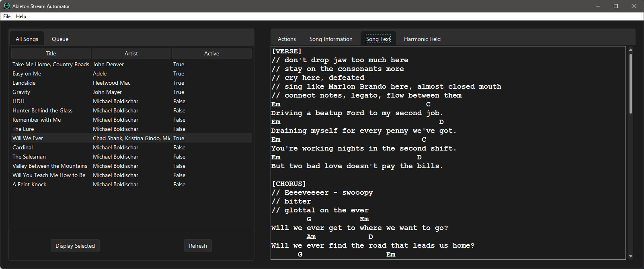Open the Harmonic Field tab

(x=422, y=39)
